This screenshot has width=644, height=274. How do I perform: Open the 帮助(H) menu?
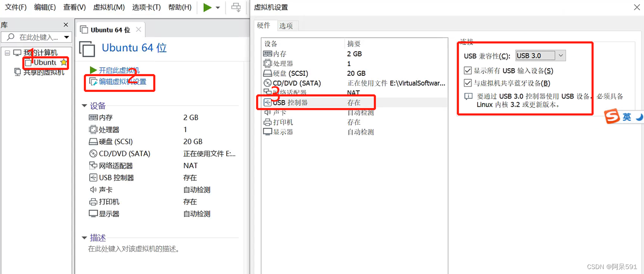(180, 8)
